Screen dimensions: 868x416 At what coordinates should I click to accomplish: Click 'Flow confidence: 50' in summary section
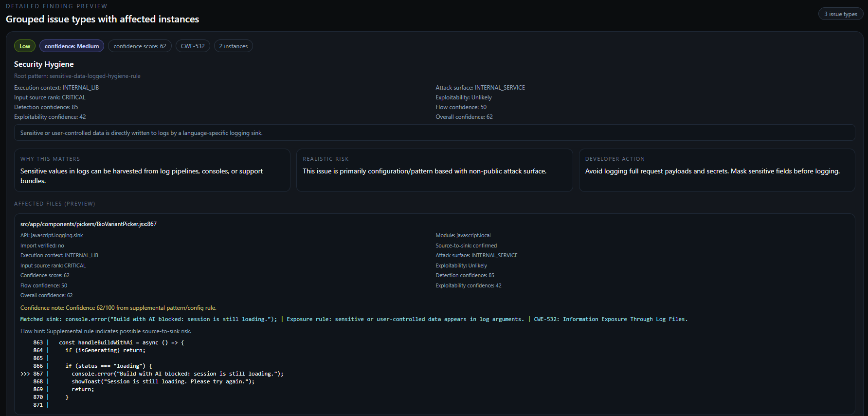click(461, 107)
